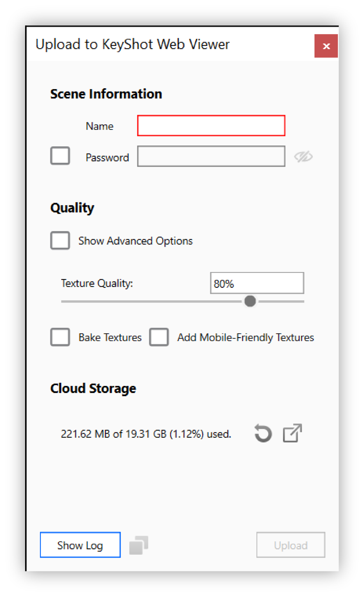Tick the Add Mobile-Friendly Textures checkbox
364x597 pixels.
pyautogui.click(x=159, y=337)
